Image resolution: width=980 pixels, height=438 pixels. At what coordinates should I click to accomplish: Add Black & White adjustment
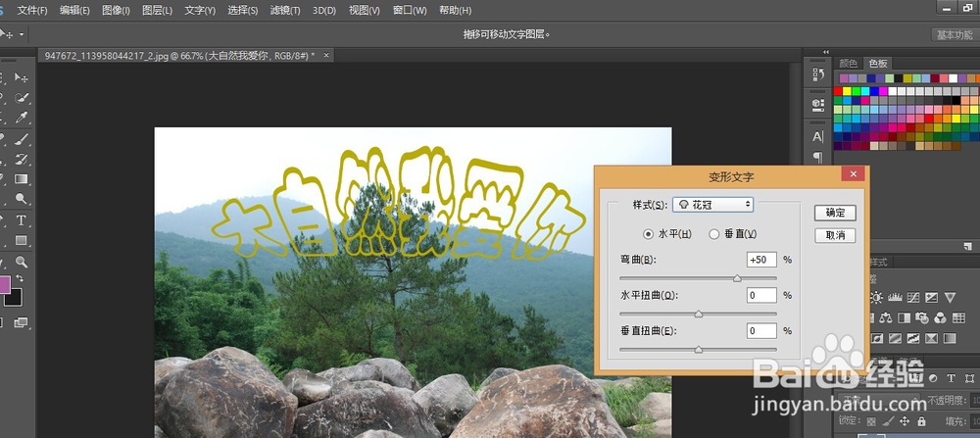[904, 318]
